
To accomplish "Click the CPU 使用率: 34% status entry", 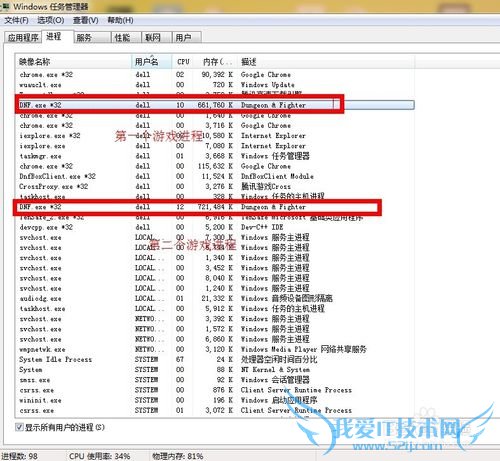I will pos(99,456).
